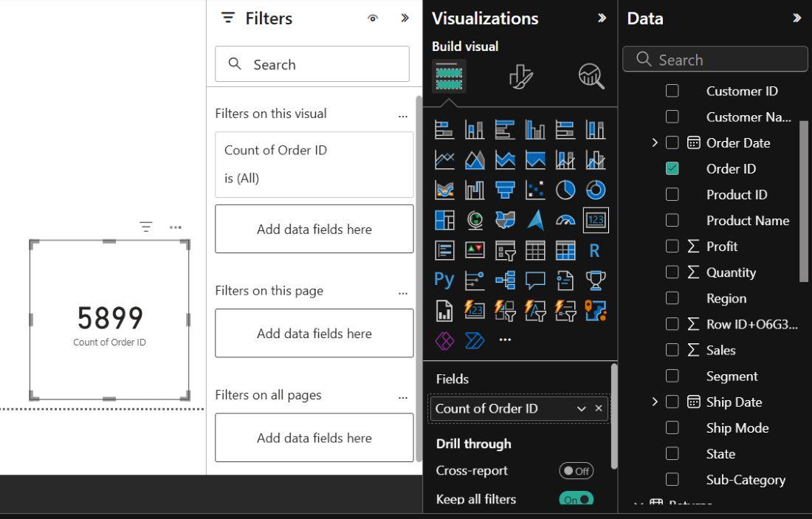812x519 pixels.
Task: Remove Count of Order ID field
Action: (x=599, y=408)
